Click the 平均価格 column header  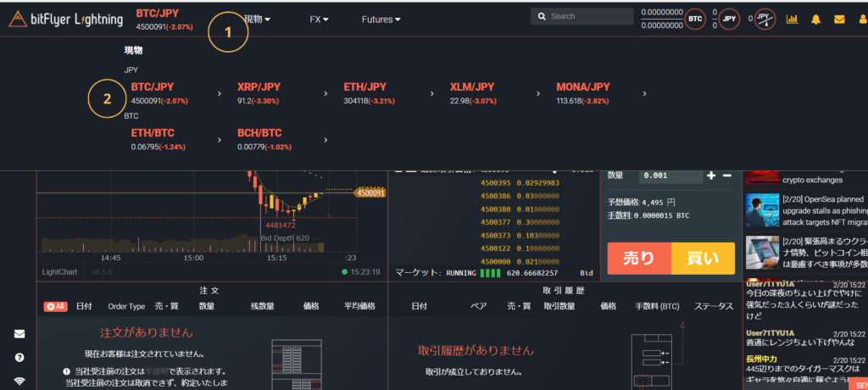click(359, 306)
